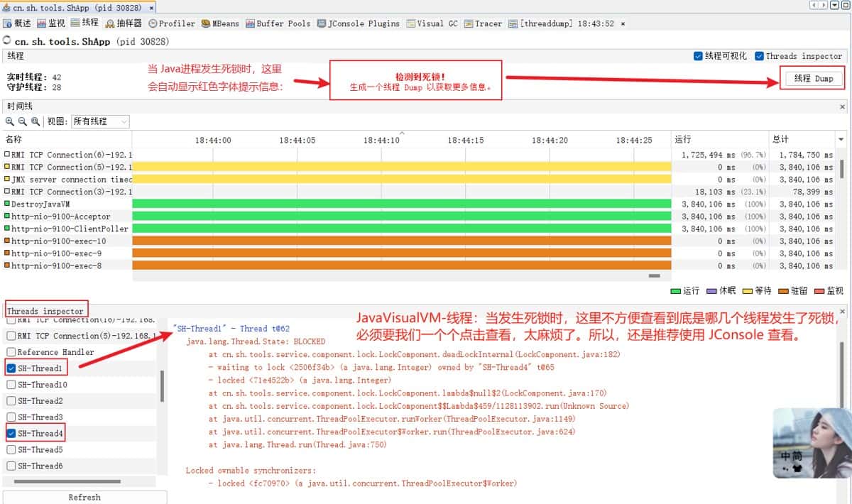Screen dimensions: 852x504
Task: Click the yellow 等待 legend swatch
Action: point(747,291)
